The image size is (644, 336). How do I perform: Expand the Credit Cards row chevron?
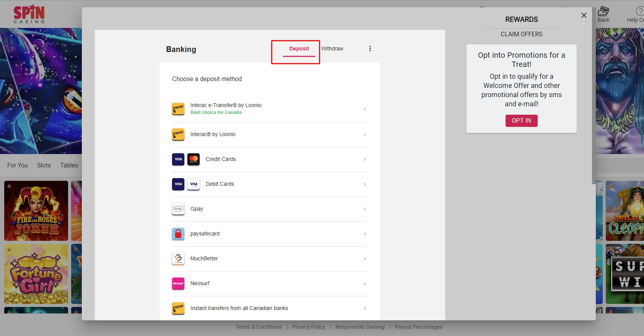365,159
